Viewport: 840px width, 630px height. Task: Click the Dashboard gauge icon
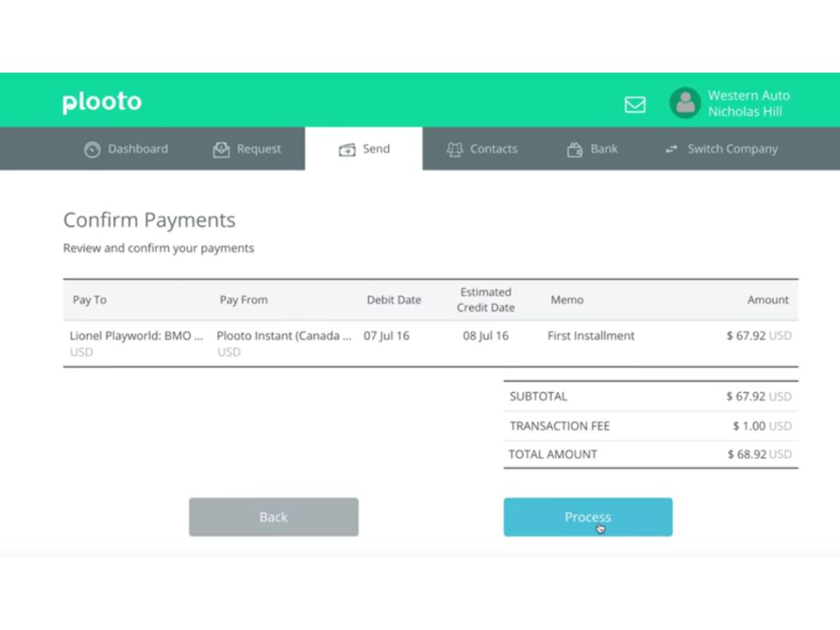click(x=92, y=149)
